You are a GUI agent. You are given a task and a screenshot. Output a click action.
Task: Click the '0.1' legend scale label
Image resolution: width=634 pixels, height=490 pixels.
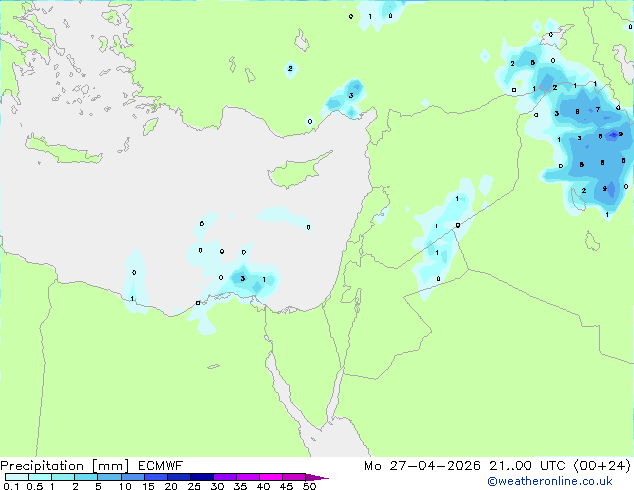[11, 486]
